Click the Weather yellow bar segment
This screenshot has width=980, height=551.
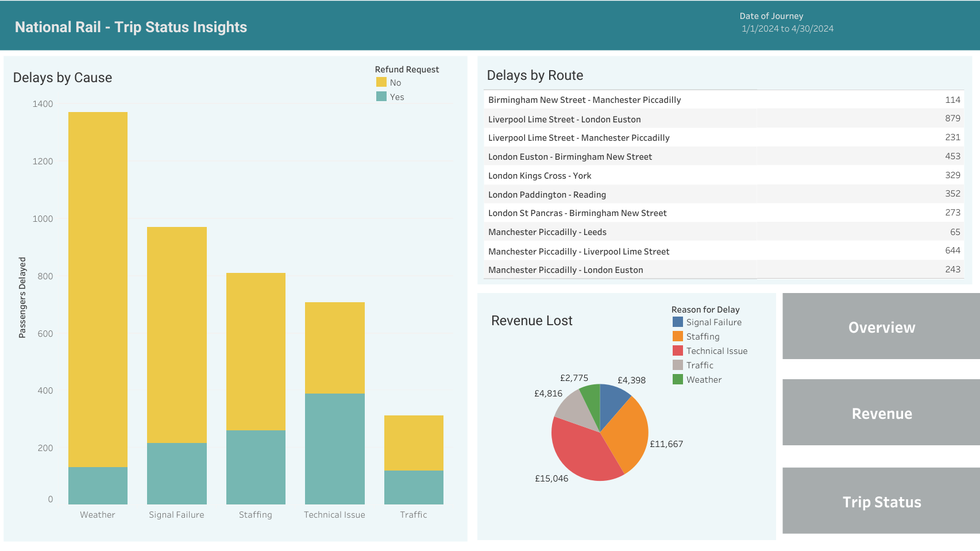click(x=98, y=290)
